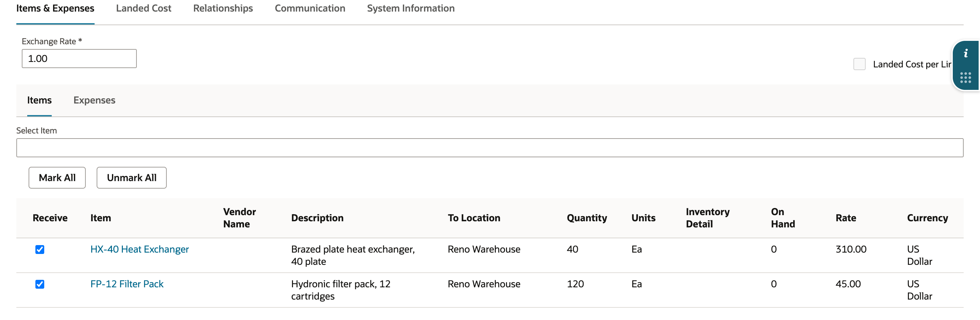Open the grid dots icon on side panel

pos(966,78)
